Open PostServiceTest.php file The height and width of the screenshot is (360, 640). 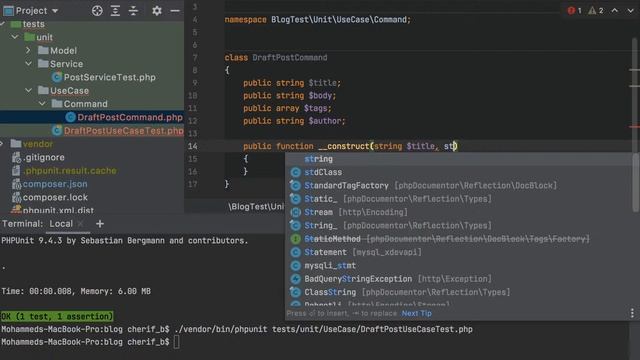(x=109, y=77)
